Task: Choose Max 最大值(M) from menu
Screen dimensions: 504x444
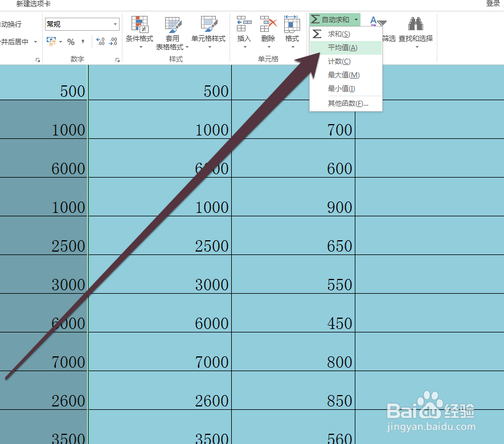Action: [x=346, y=75]
